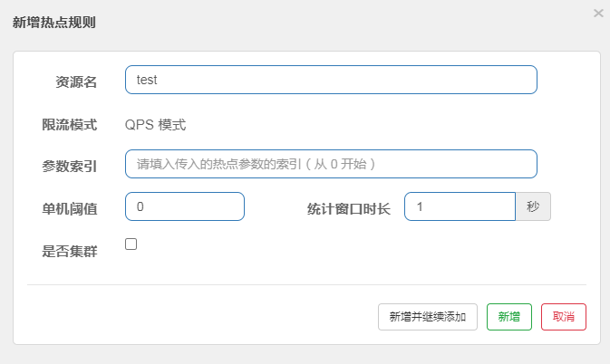Click the 参数索引 label
The height and width of the screenshot is (364, 610).
(x=70, y=166)
